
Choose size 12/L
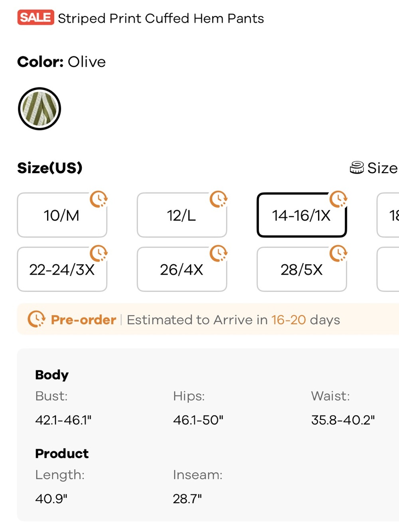click(182, 215)
